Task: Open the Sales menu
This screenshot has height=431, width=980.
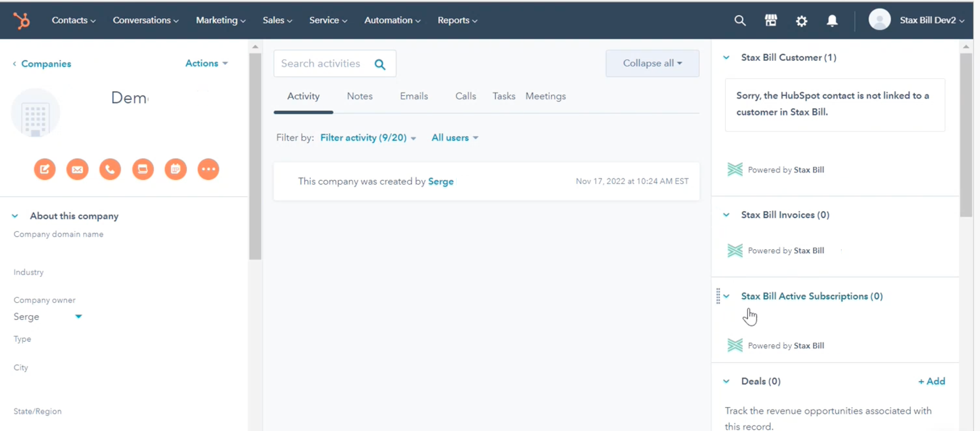Action: (x=277, y=20)
